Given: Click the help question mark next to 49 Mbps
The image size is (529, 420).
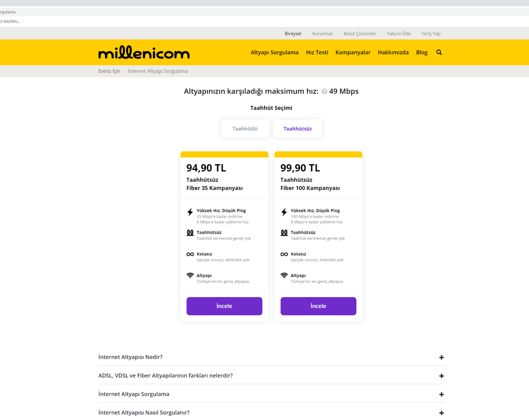Looking at the screenshot, I should [x=324, y=91].
